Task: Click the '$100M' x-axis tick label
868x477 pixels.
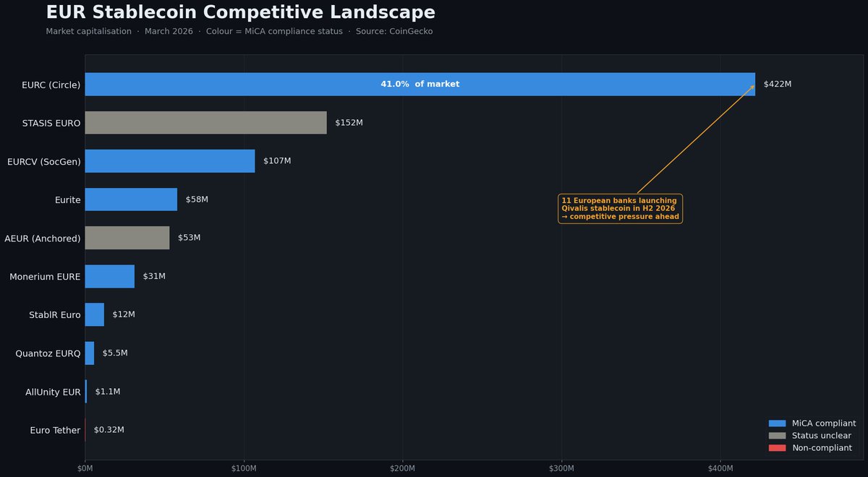Action: [x=244, y=469]
